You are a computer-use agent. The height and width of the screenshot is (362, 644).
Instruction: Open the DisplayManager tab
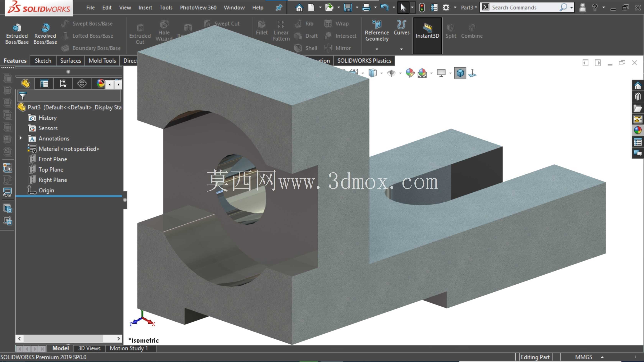(100, 84)
